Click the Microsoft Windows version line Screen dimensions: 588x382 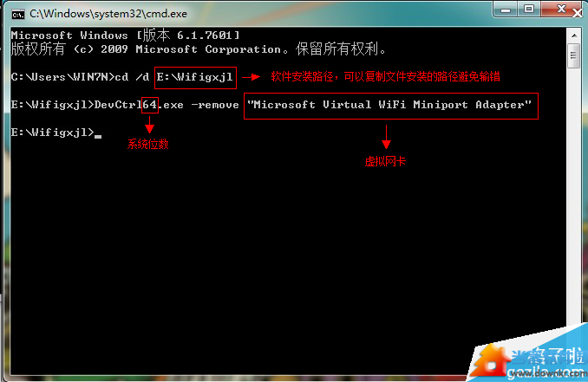pyautogui.click(x=125, y=36)
